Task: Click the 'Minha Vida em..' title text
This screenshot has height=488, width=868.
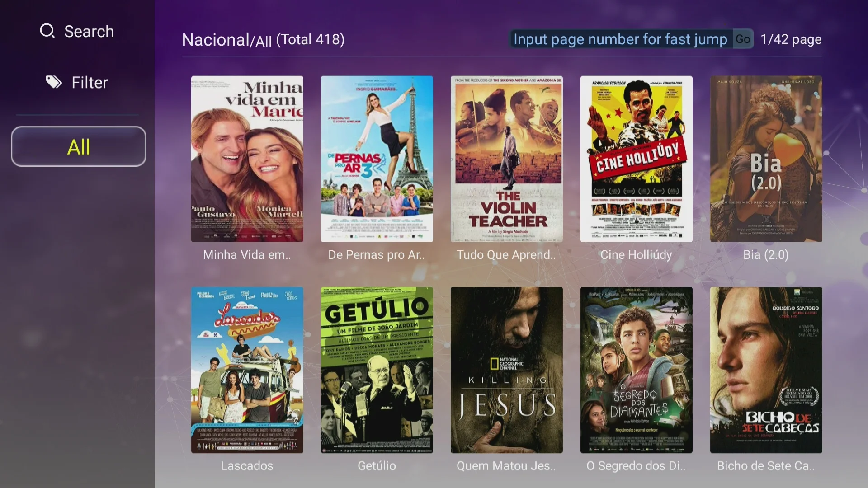Action: [247, 255]
